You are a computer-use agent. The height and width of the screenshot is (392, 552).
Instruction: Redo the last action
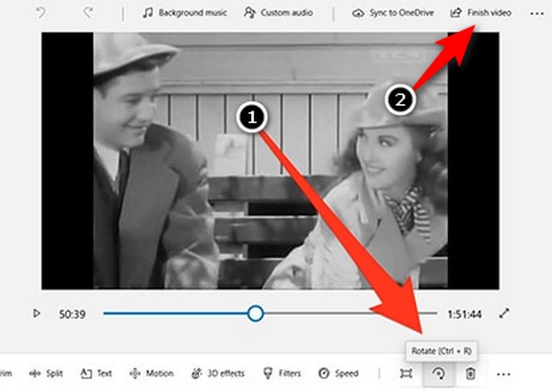click(x=88, y=13)
